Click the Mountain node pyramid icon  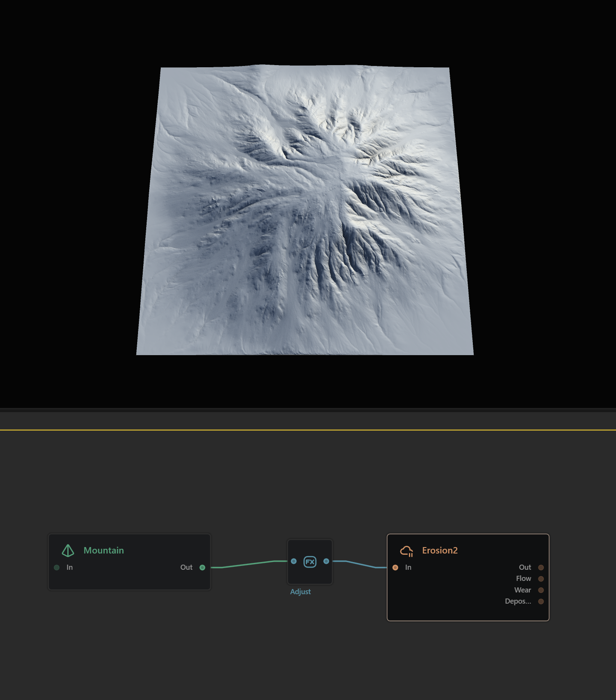[68, 550]
